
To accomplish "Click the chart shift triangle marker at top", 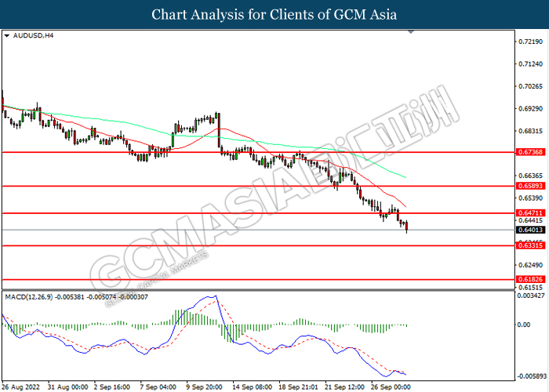I will [411, 32].
